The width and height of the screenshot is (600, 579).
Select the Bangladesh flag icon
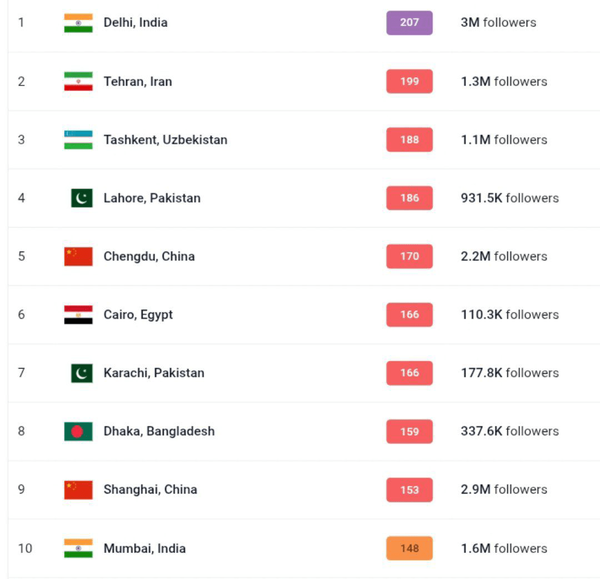pos(78,431)
